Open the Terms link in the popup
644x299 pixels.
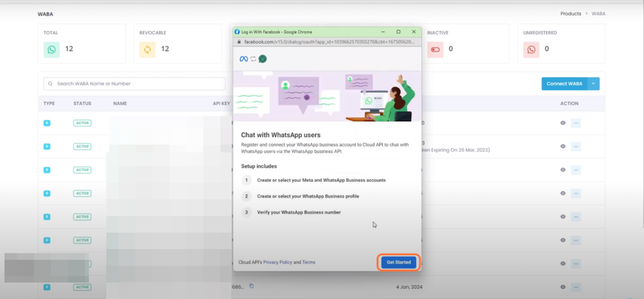click(x=309, y=263)
